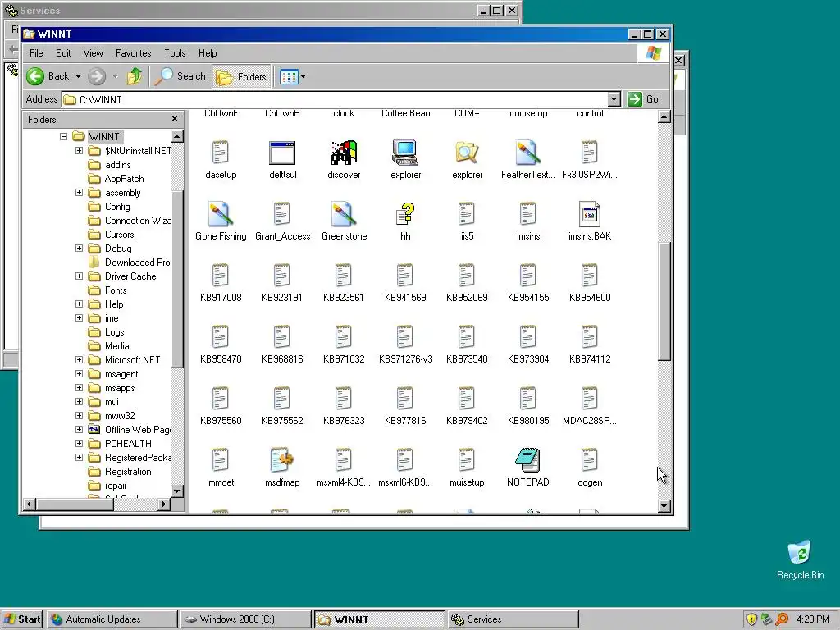This screenshot has height=630, width=840.
Task: Select the KB971276-v3 log file
Action: click(x=405, y=345)
